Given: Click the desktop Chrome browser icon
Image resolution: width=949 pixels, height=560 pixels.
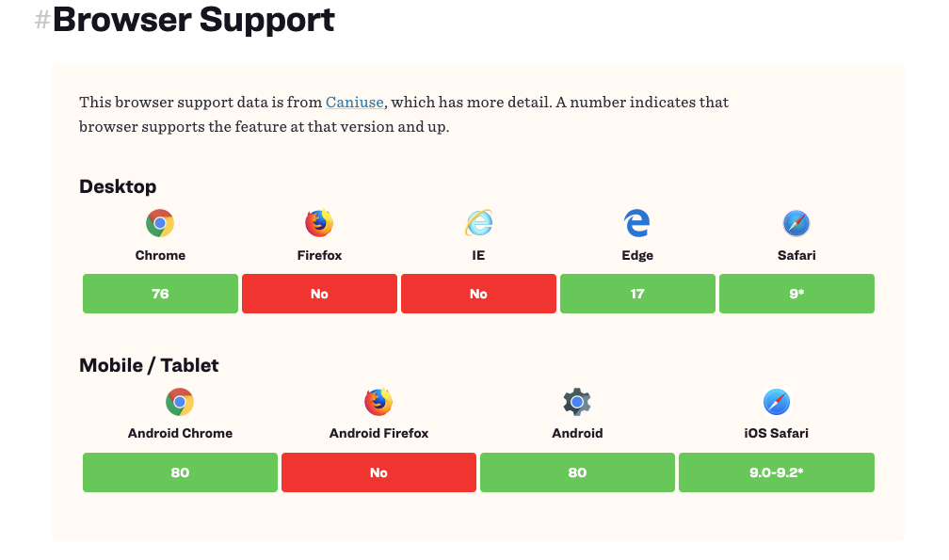Looking at the screenshot, I should coord(160,223).
